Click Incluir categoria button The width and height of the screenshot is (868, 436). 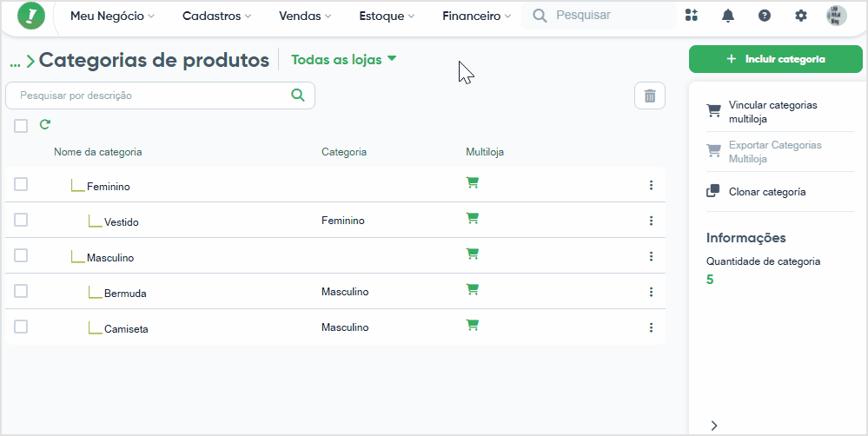pyautogui.click(x=776, y=59)
